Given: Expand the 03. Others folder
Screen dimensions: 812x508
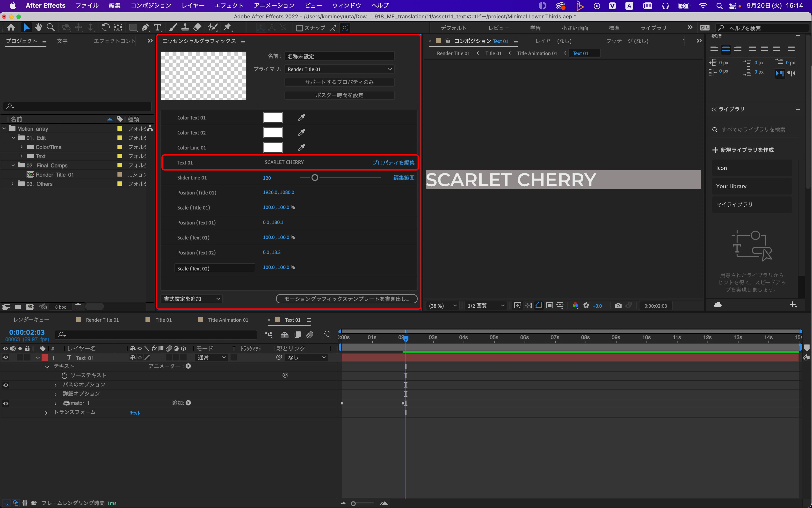Looking at the screenshot, I should 13,184.
